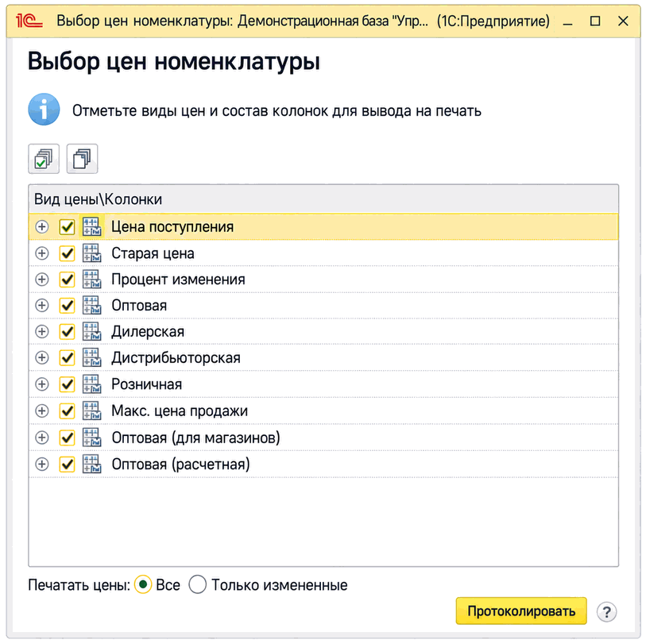The height and width of the screenshot is (644, 646).
Task: Toggle the Макс. цена продажи checkbox
Action: 67,411
